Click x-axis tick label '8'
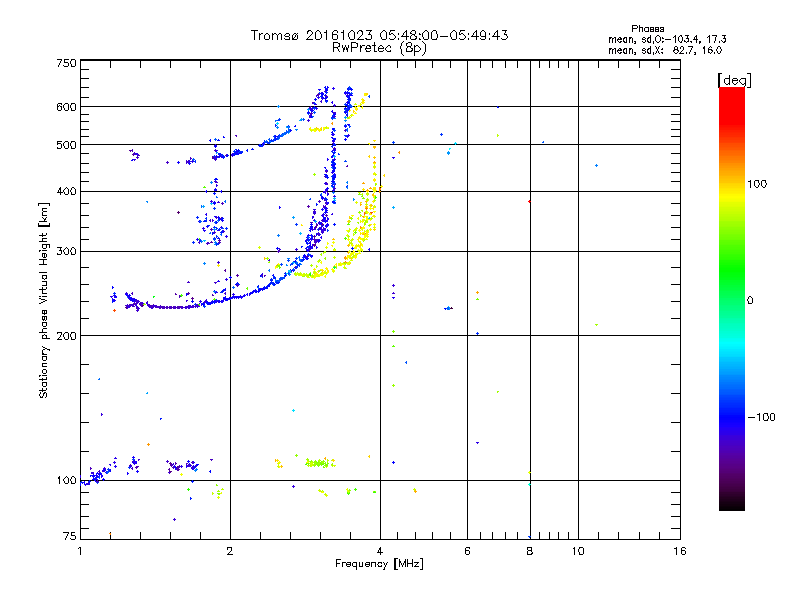Image resolution: width=800 pixels, height=600 pixels. tap(530, 551)
